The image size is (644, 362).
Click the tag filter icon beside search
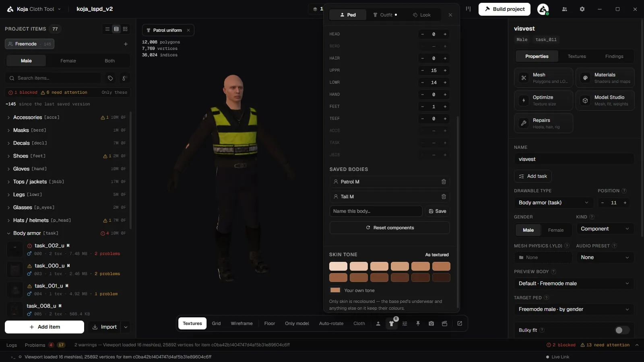click(110, 78)
